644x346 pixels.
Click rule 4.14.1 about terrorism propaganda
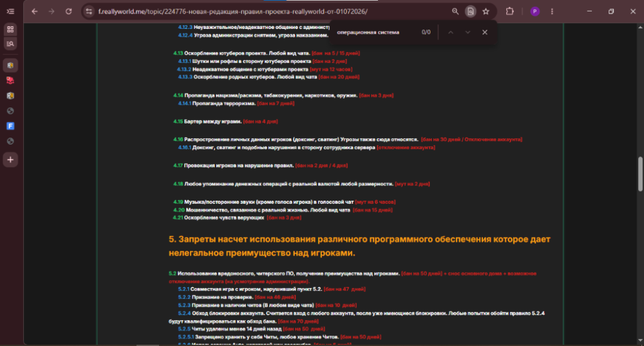(x=236, y=104)
